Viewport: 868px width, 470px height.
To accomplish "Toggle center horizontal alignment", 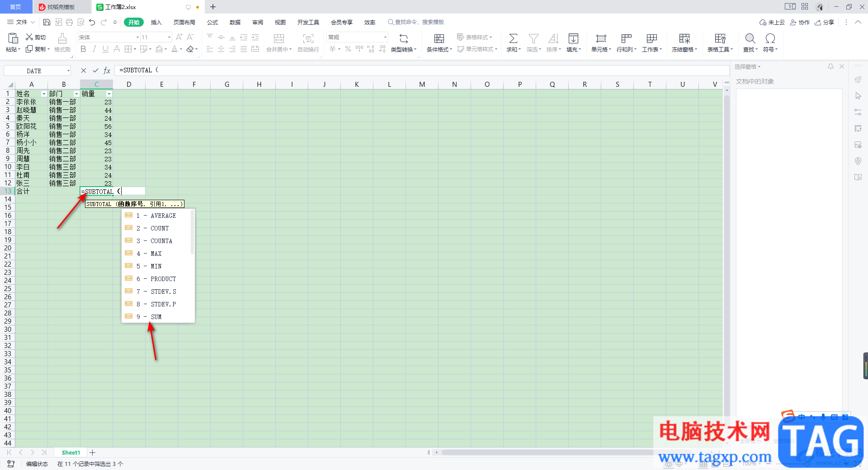I will coord(221,49).
